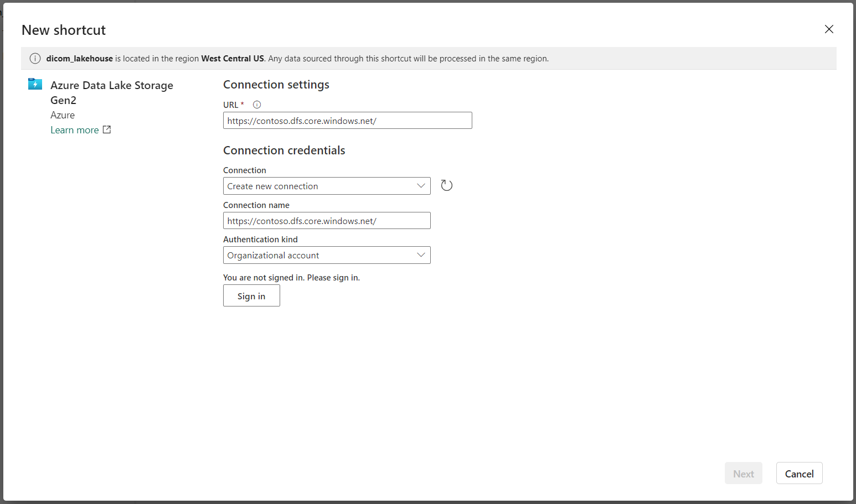856x504 pixels.
Task: Cancel the new shortcut setup
Action: click(x=799, y=474)
